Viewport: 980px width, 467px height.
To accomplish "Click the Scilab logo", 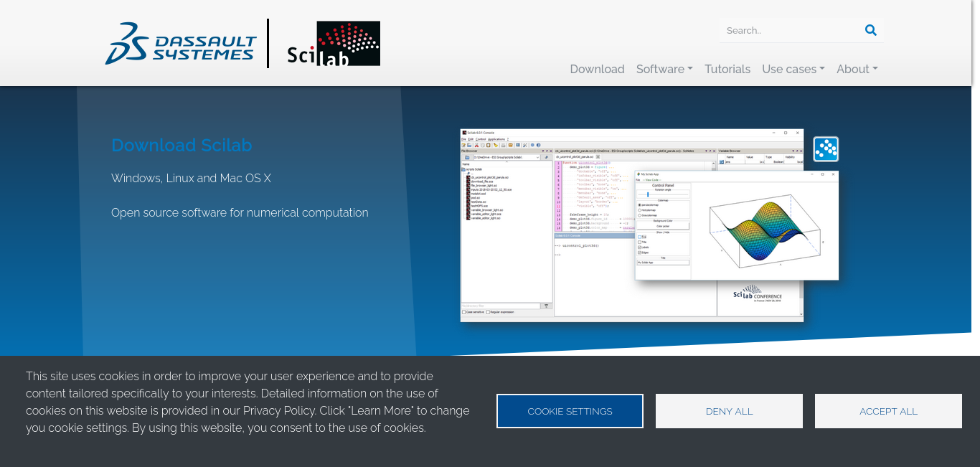I will 334,44.
